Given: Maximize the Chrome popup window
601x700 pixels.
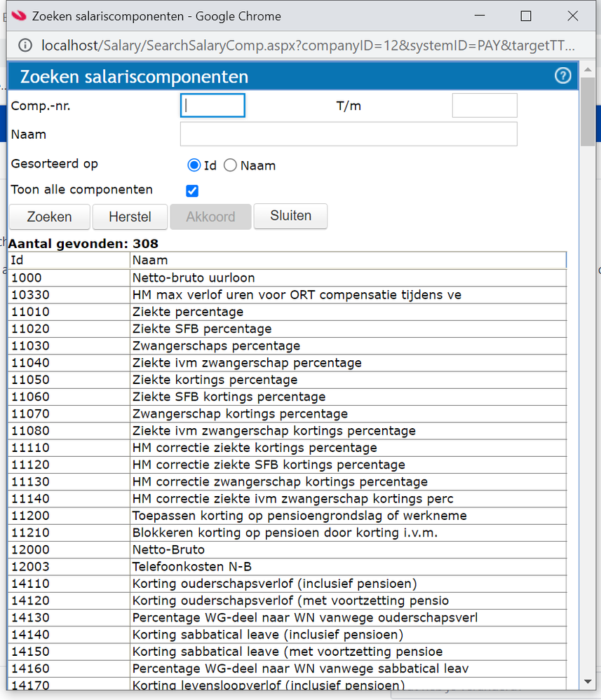Looking at the screenshot, I should click(x=526, y=15).
